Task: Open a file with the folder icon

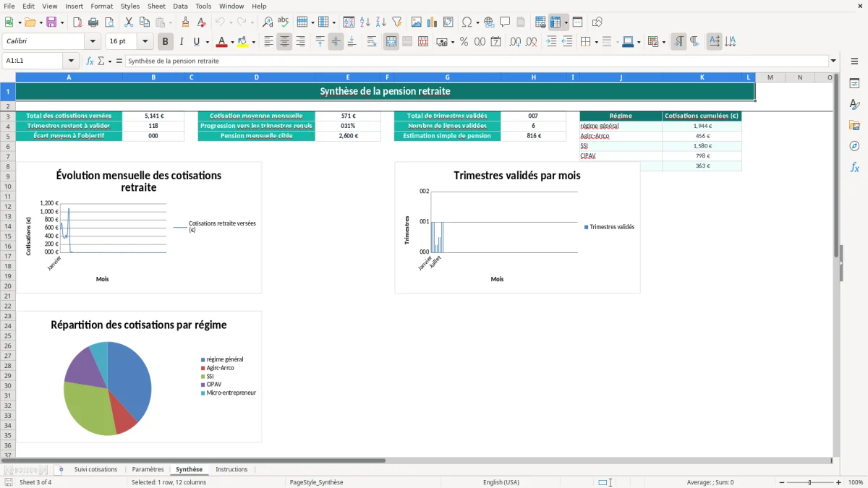Action: [30, 22]
